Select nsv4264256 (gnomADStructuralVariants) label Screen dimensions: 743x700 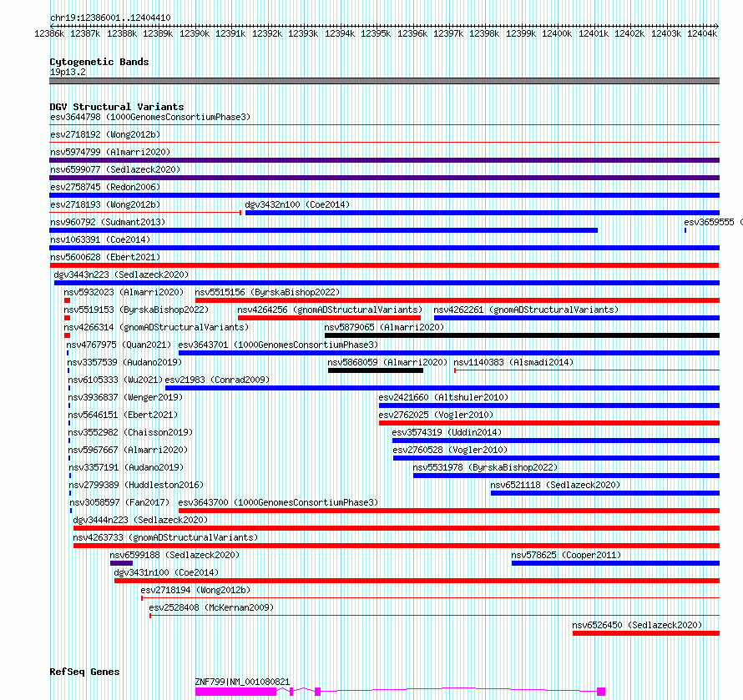click(x=330, y=310)
